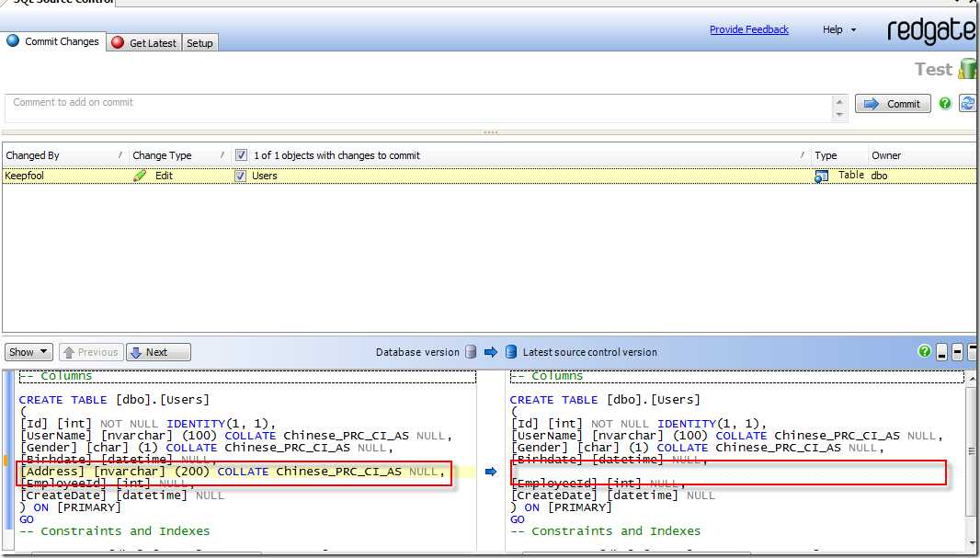Viewport: 980px width, 558px height.
Task: Open the Show dropdown in diff toolbar
Action: pos(28,352)
